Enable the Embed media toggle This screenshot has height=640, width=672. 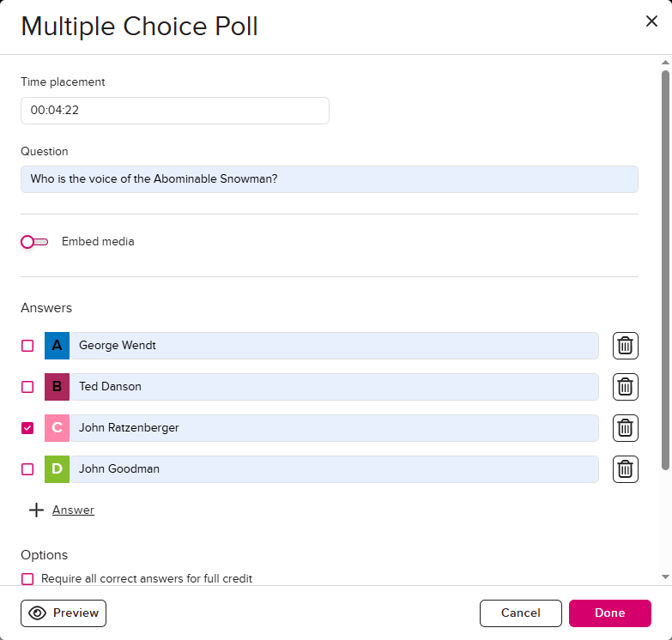[34, 242]
